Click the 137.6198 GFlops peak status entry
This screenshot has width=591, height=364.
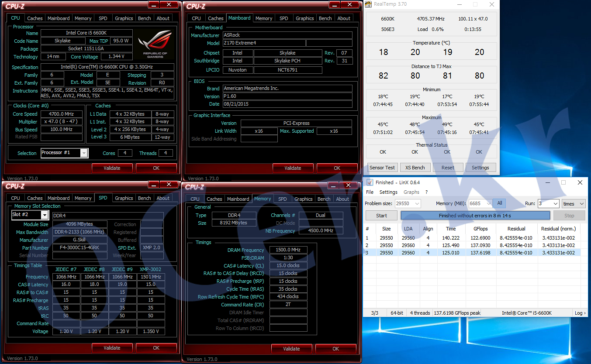[457, 313]
